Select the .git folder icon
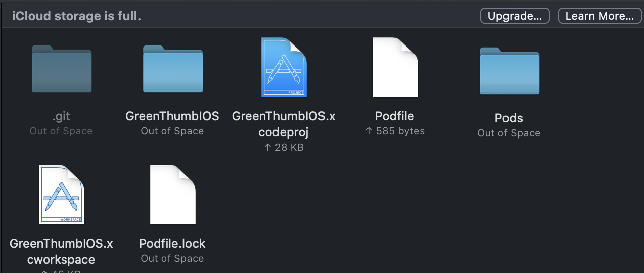644x273 pixels. click(x=61, y=69)
